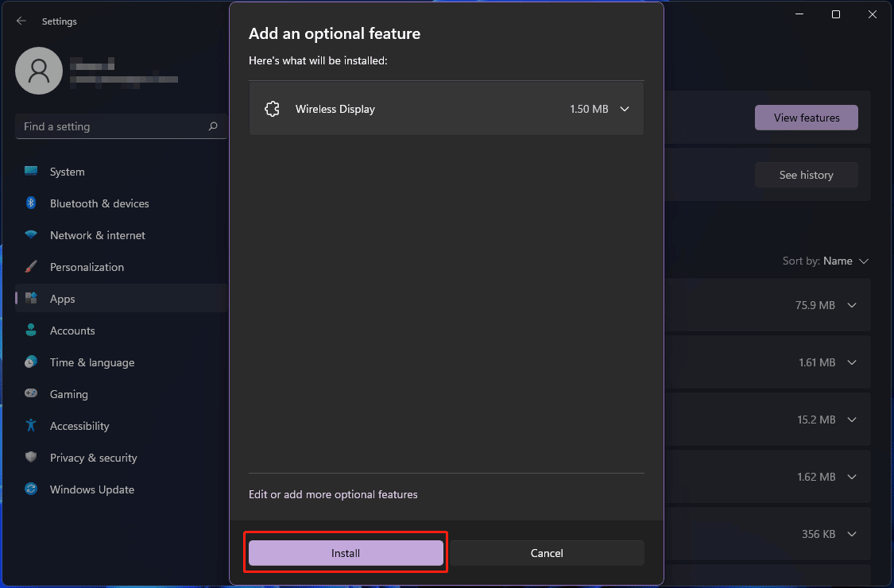Screen dimensions: 894x588
Task: Click the Privacy & security shield icon
Action: point(31,458)
